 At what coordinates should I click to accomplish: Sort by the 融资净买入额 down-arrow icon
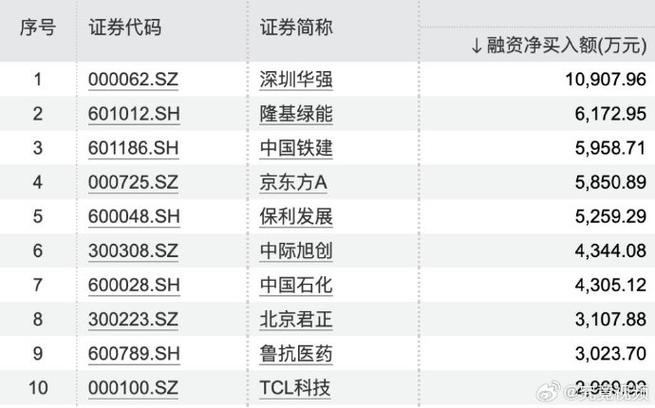point(476,46)
